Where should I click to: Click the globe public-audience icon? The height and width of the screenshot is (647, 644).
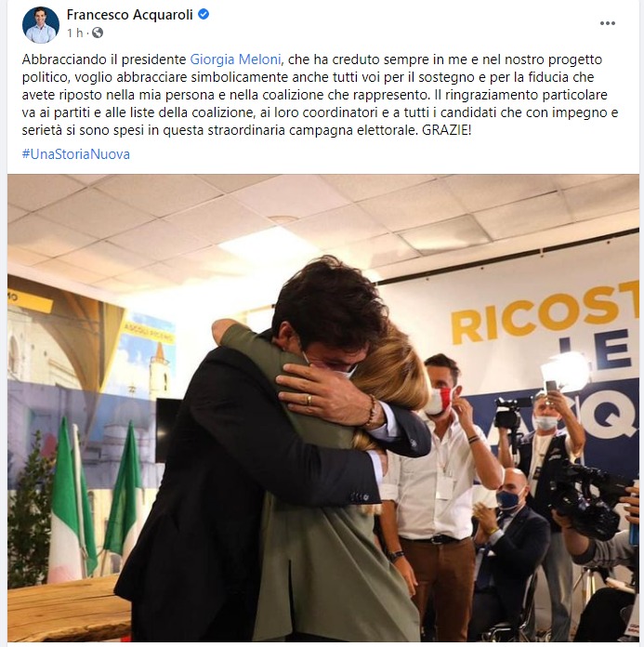tap(98, 33)
